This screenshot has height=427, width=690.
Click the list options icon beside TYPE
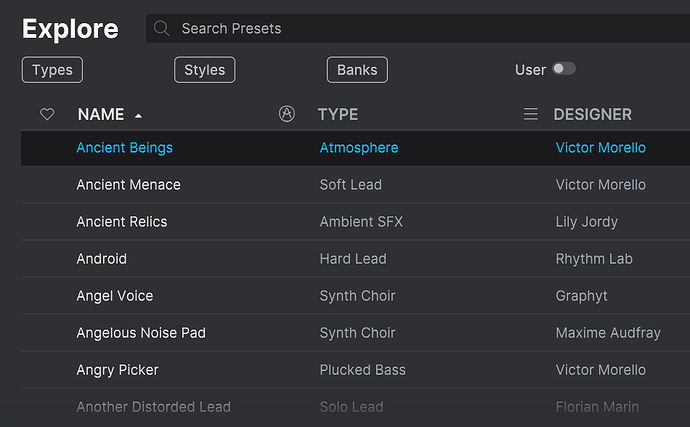(x=531, y=115)
